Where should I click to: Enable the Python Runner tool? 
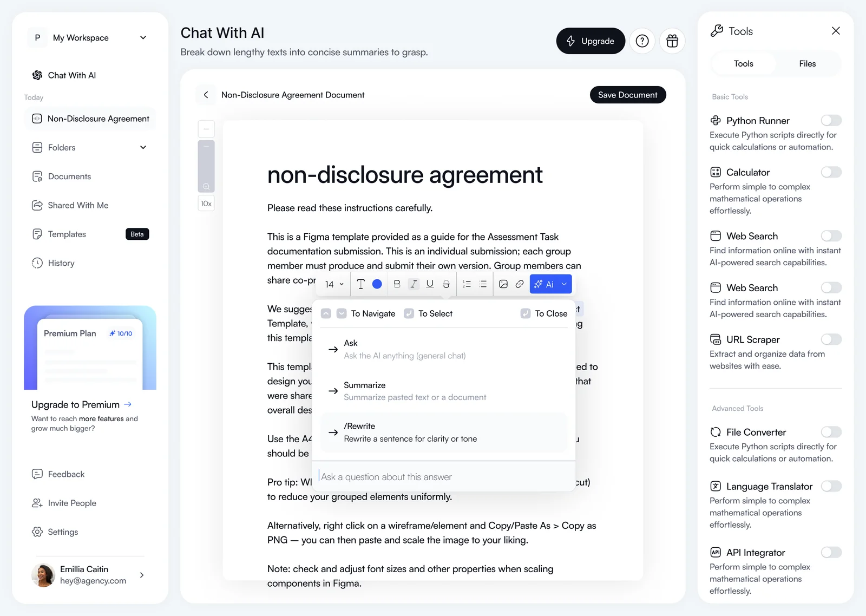831,120
